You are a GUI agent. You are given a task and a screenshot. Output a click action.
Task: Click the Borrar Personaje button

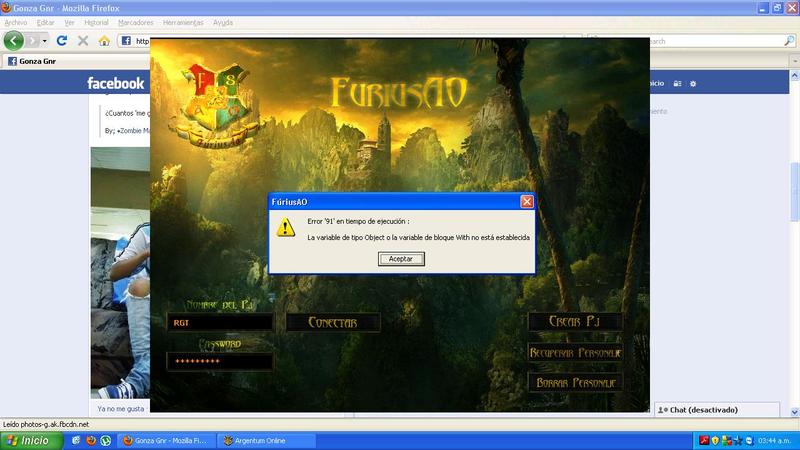576,383
